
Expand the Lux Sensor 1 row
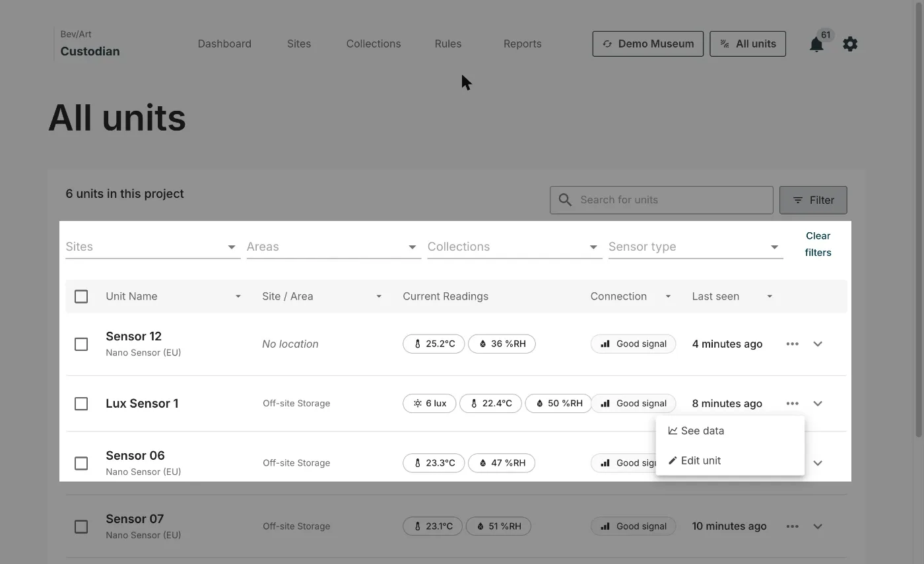[x=818, y=403]
